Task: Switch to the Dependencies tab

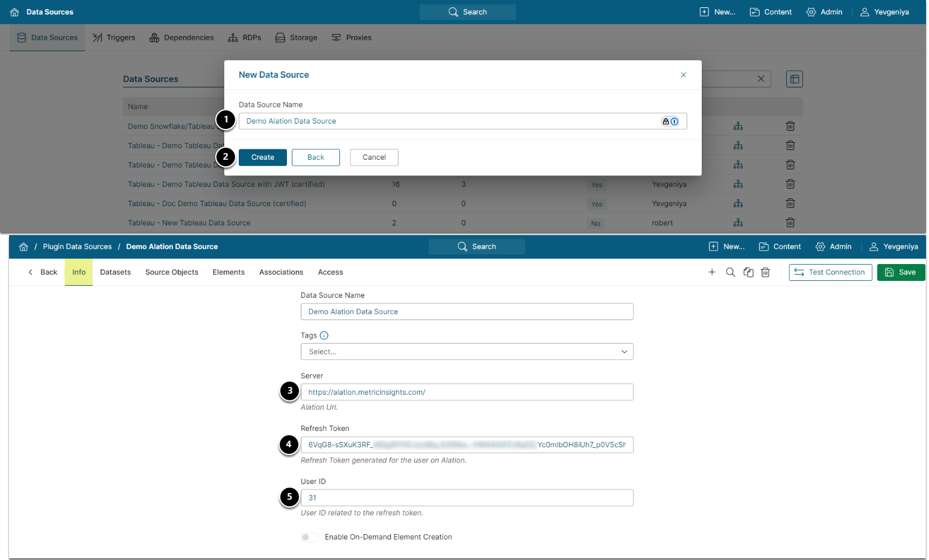Action: (x=181, y=37)
